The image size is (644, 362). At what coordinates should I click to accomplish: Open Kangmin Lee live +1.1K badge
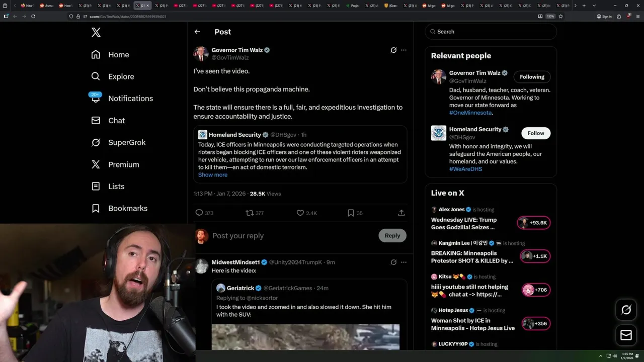[535, 256]
